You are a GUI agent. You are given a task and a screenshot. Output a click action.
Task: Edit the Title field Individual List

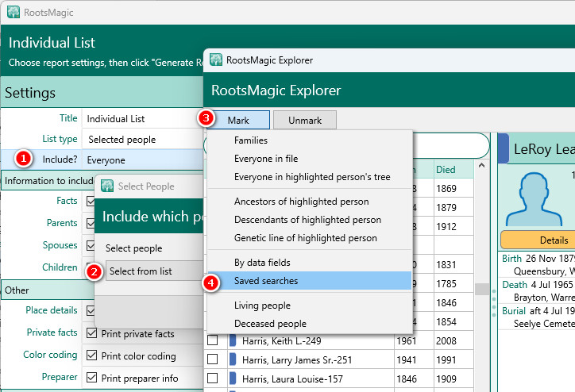[143, 119]
